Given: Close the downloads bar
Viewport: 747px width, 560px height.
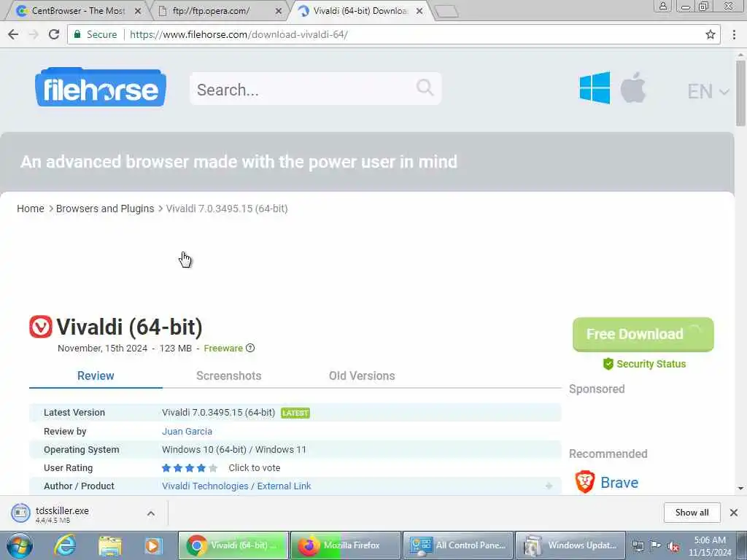Looking at the screenshot, I should click(x=734, y=513).
